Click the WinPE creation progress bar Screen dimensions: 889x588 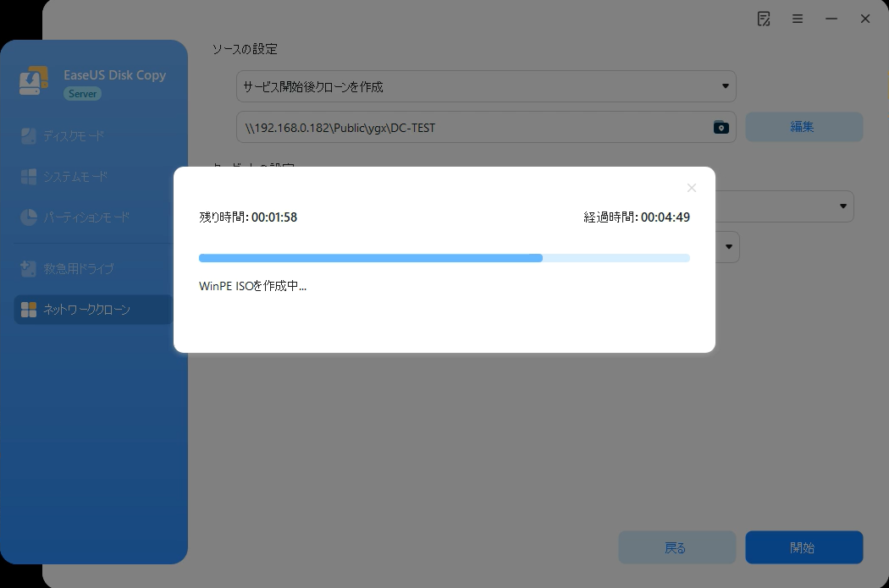(444, 258)
